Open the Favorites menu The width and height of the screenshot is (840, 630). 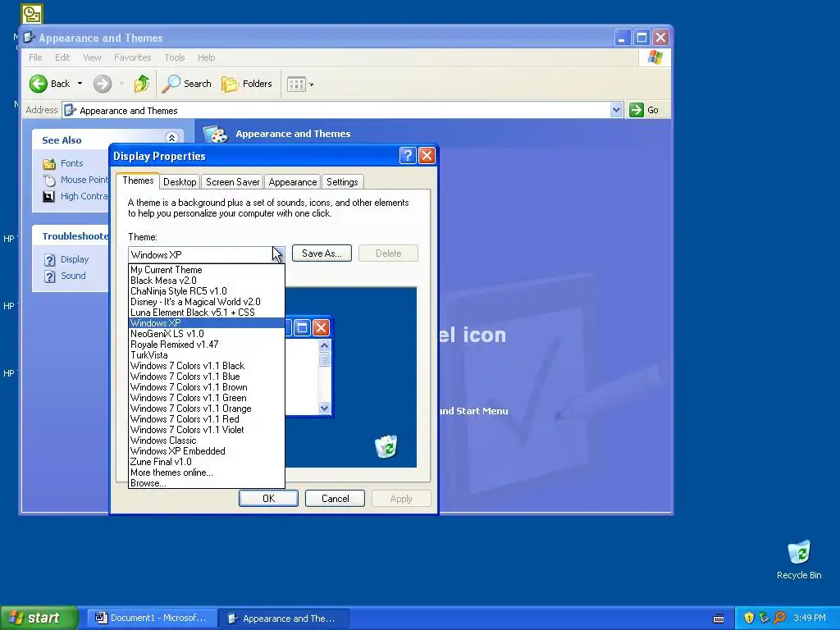coord(132,57)
